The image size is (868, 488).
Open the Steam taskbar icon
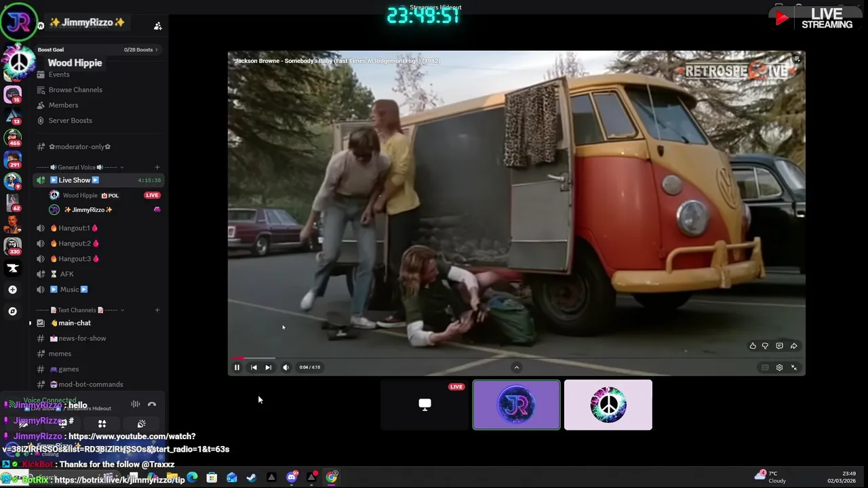pos(252,478)
